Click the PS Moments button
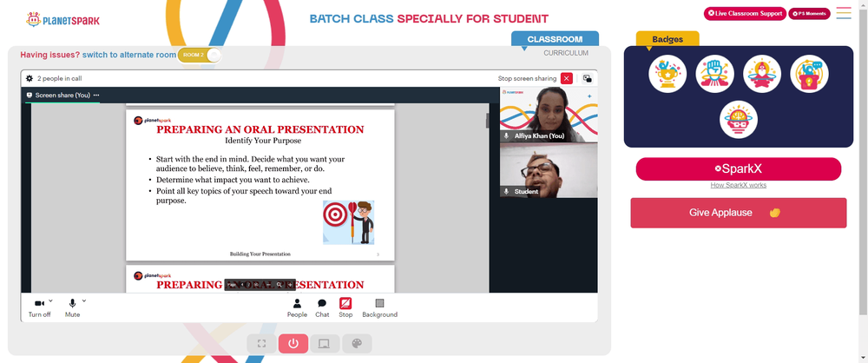 [x=809, y=13]
